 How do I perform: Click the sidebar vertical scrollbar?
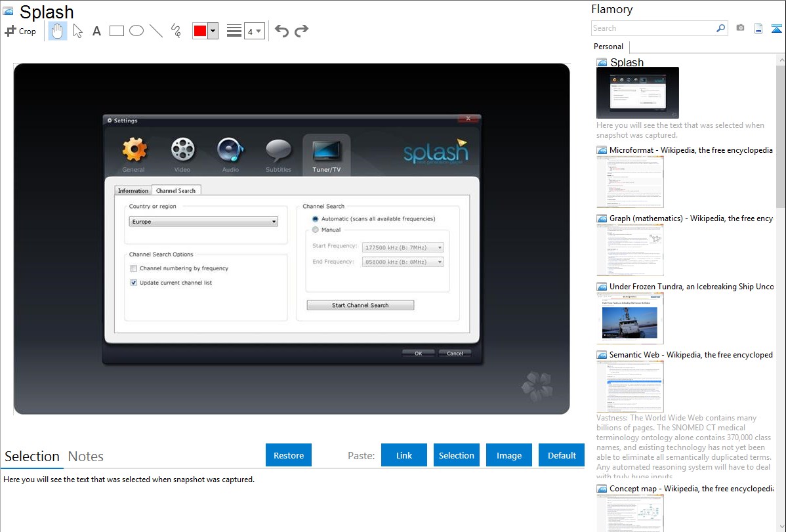point(781,136)
